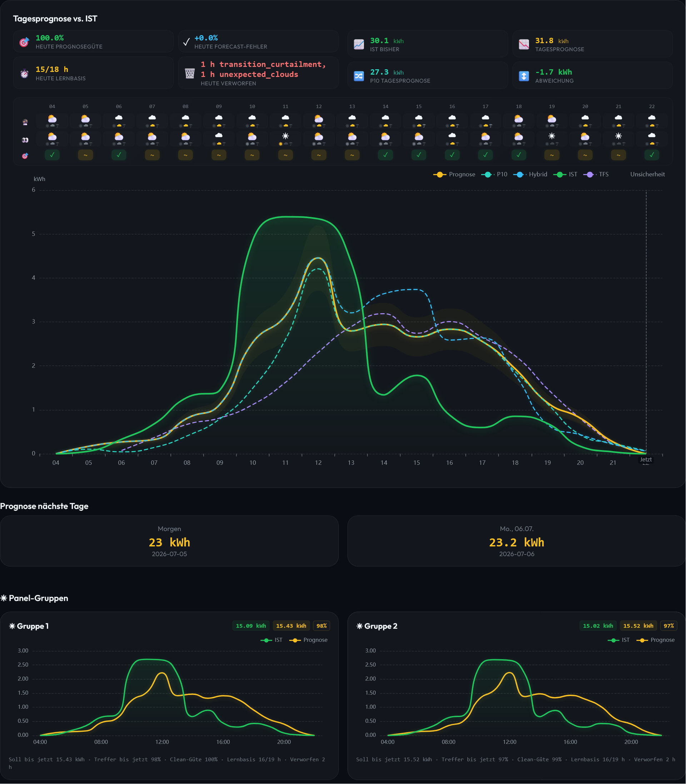Open the Morgen 23 kWh forecast card
This screenshot has width=686, height=784.
(x=169, y=541)
